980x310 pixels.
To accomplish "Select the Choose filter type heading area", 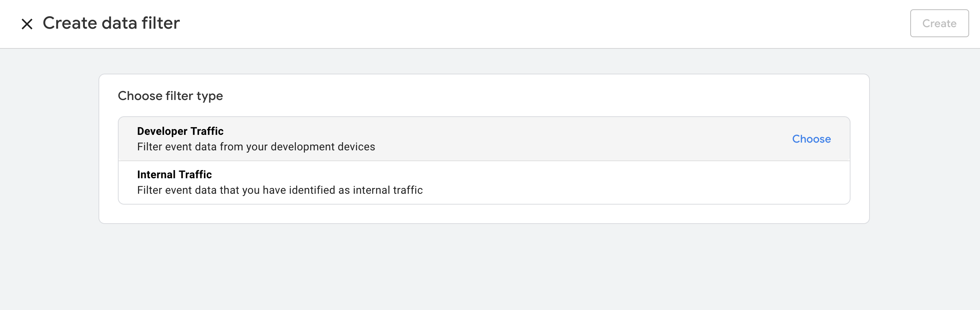I will click(171, 95).
